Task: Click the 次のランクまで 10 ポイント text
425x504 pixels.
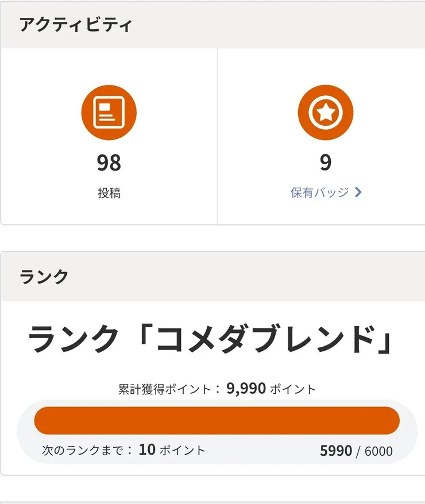Action: [123, 450]
